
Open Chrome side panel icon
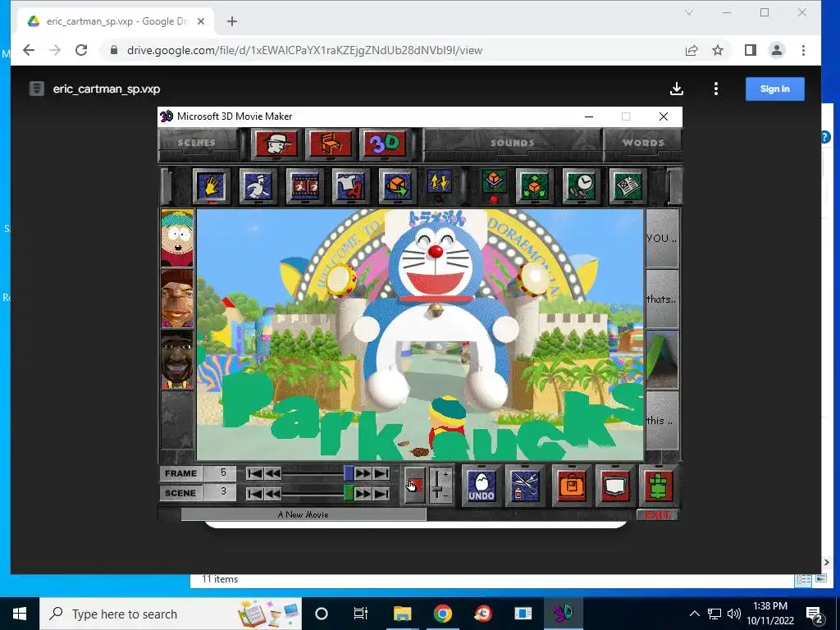[x=751, y=50]
